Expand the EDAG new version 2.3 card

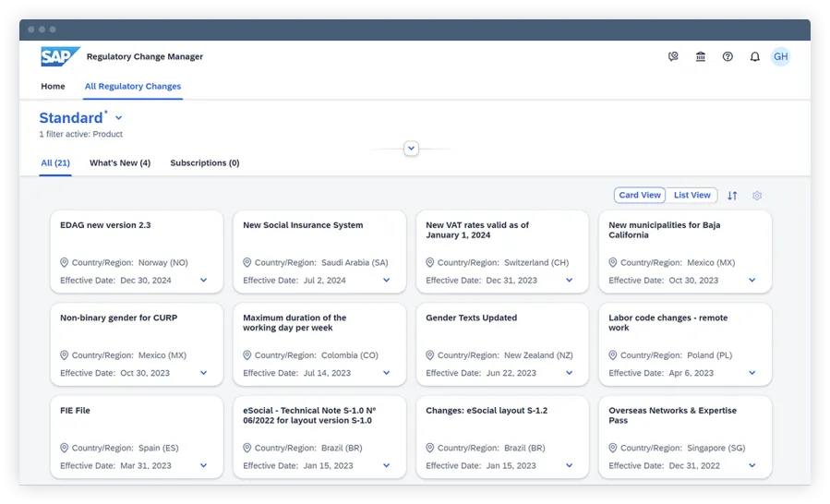pos(204,281)
